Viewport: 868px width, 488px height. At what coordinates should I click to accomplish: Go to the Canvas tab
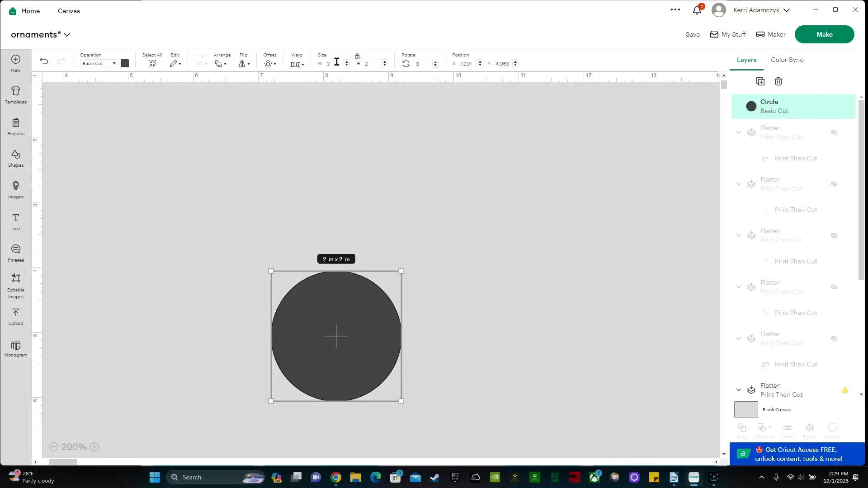69,11
